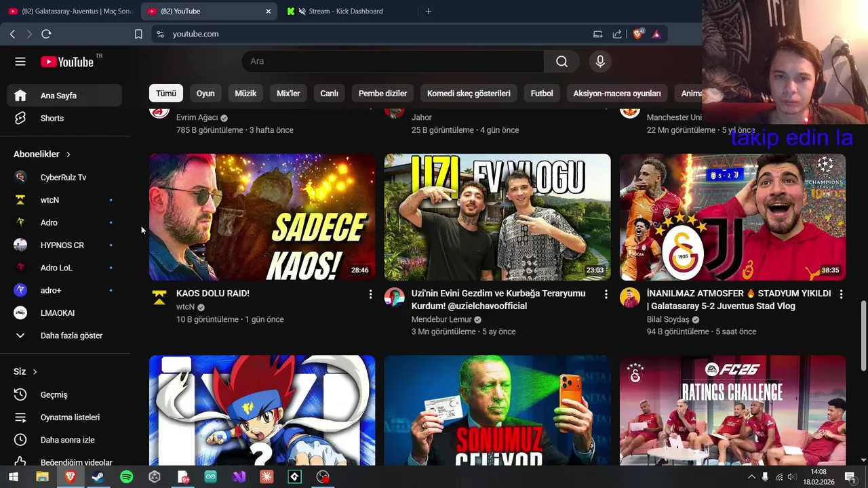Click UZI EV VLOGU video thumbnail
The image size is (868, 488).
[x=498, y=217]
